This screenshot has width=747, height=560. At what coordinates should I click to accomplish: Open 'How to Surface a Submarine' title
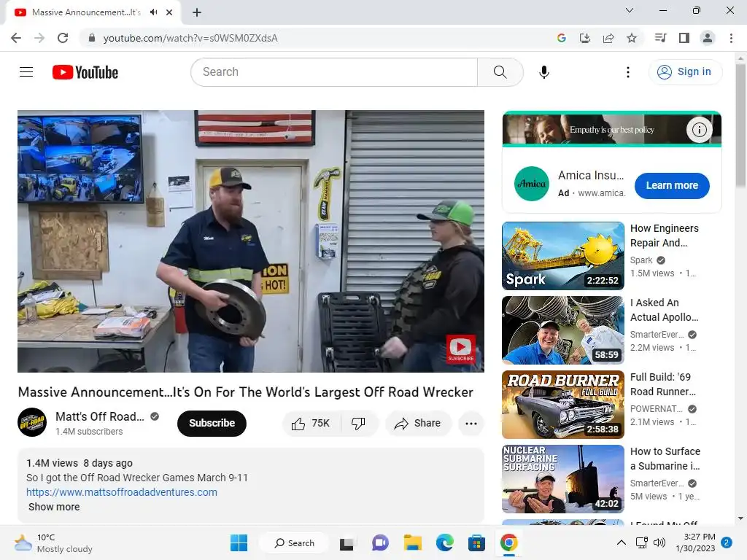665,458
